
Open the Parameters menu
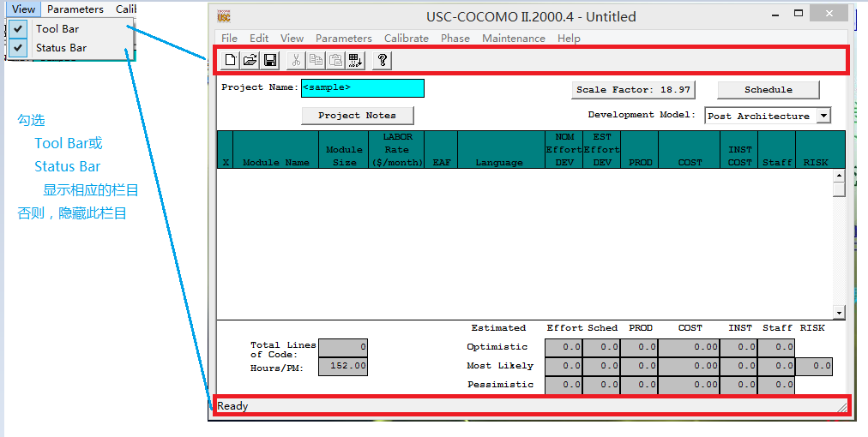(344, 39)
